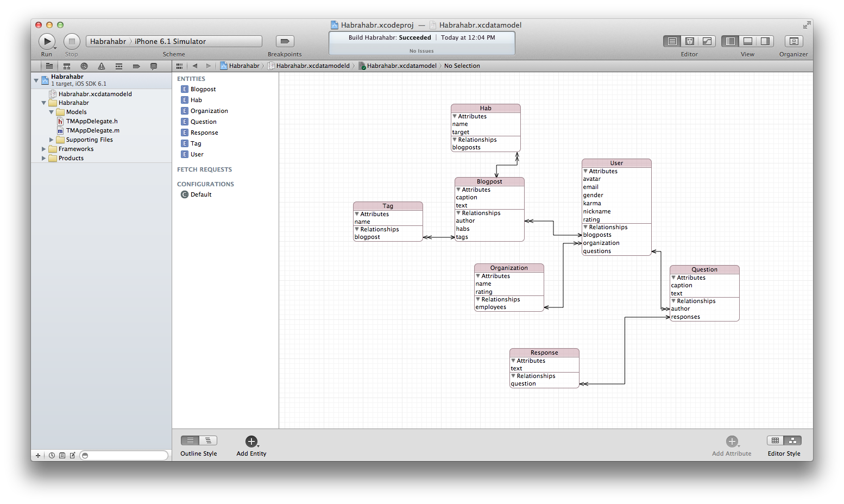Image resolution: width=844 pixels, height=504 pixels.
Task: Collapse Relationships section of User entity
Action: point(586,227)
